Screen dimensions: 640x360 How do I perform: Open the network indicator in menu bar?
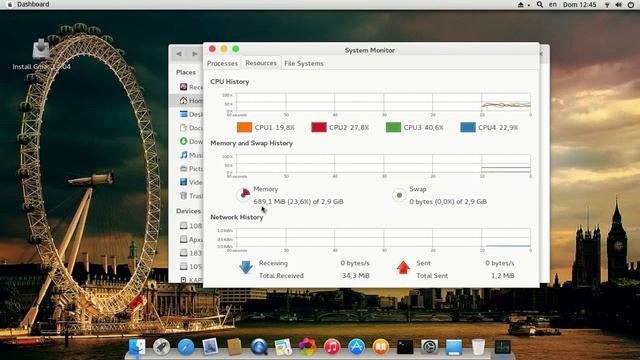[x=607, y=5]
